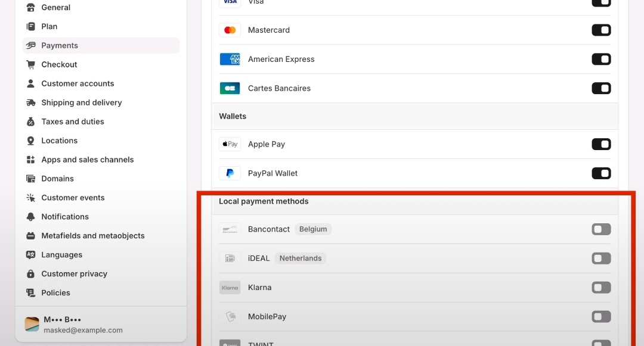The image size is (644, 346).
Task: Click the iDEAL logo icon
Action: coord(230,258)
